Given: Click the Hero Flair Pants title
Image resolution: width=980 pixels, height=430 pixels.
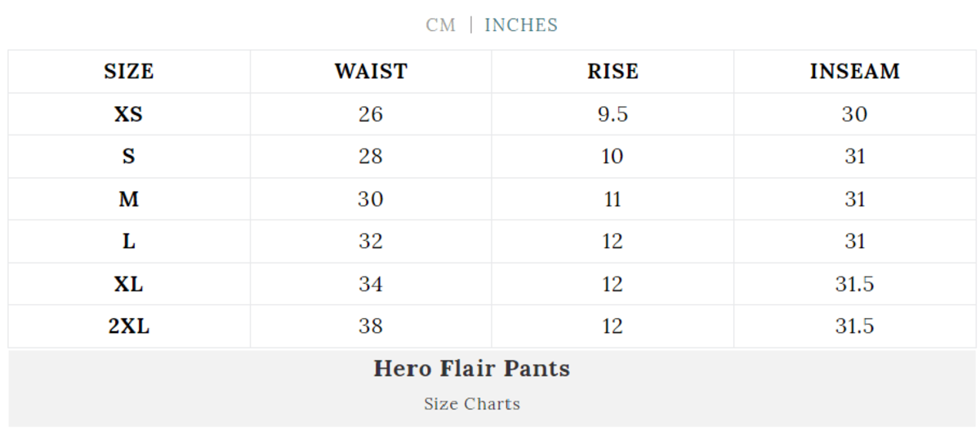Looking at the screenshot, I should 471,369.
